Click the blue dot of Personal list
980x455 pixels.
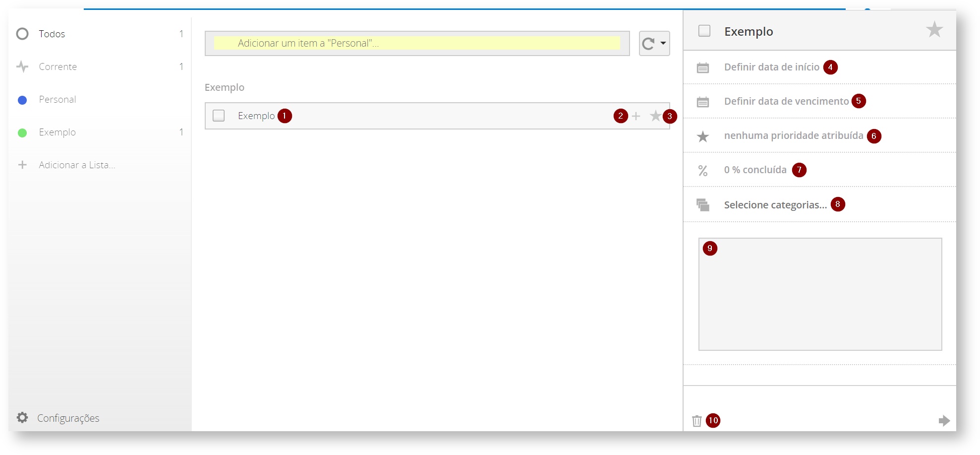[x=22, y=100]
